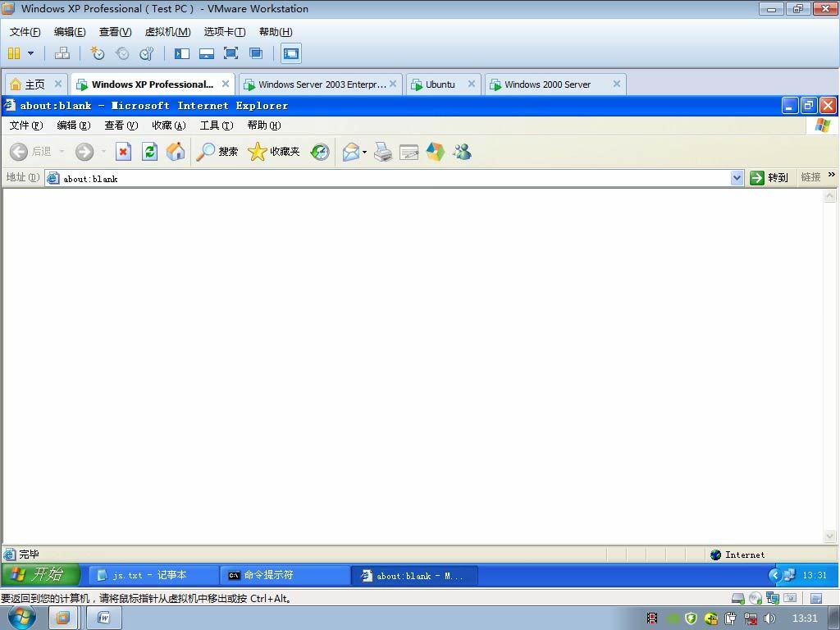The width and height of the screenshot is (840, 630).
Task: Switch to Unity mode icon
Action: (256, 53)
